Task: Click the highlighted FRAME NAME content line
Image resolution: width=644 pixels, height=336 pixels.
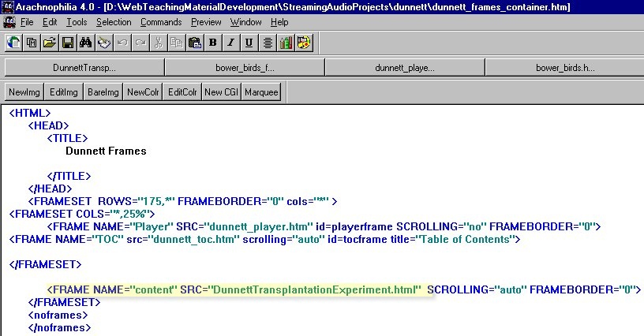Action: [237, 289]
